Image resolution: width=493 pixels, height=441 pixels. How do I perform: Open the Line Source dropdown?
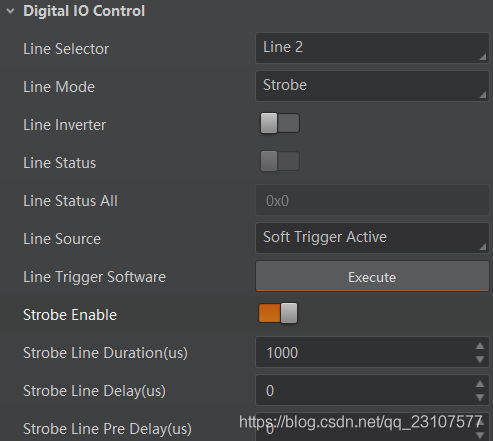coord(372,238)
